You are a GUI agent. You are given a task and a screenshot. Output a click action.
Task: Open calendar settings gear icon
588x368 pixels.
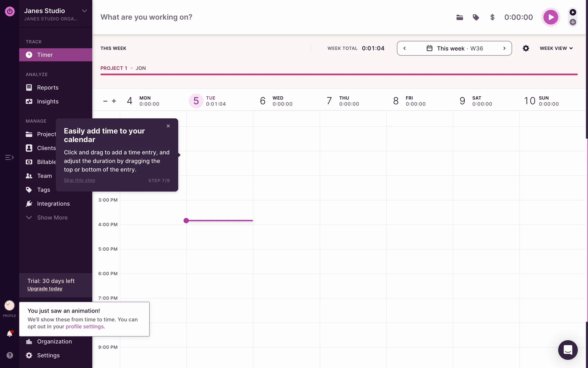pos(526,48)
